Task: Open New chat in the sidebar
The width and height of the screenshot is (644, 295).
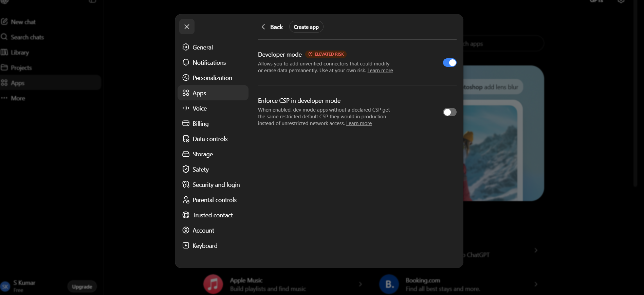Action: point(51,22)
